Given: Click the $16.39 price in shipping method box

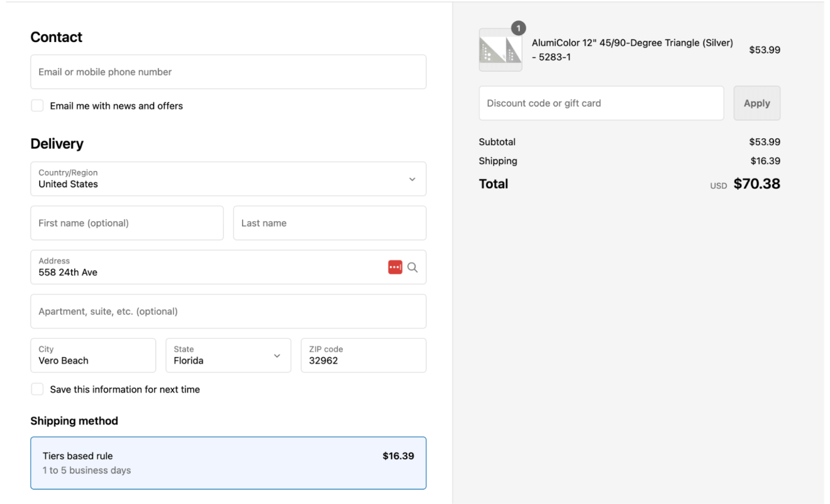Looking at the screenshot, I should (x=398, y=456).
